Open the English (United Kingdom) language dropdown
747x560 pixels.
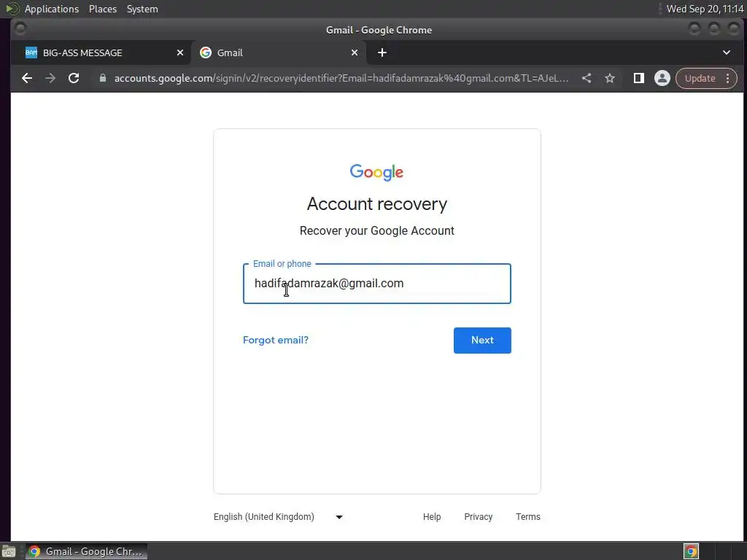tap(278, 517)
